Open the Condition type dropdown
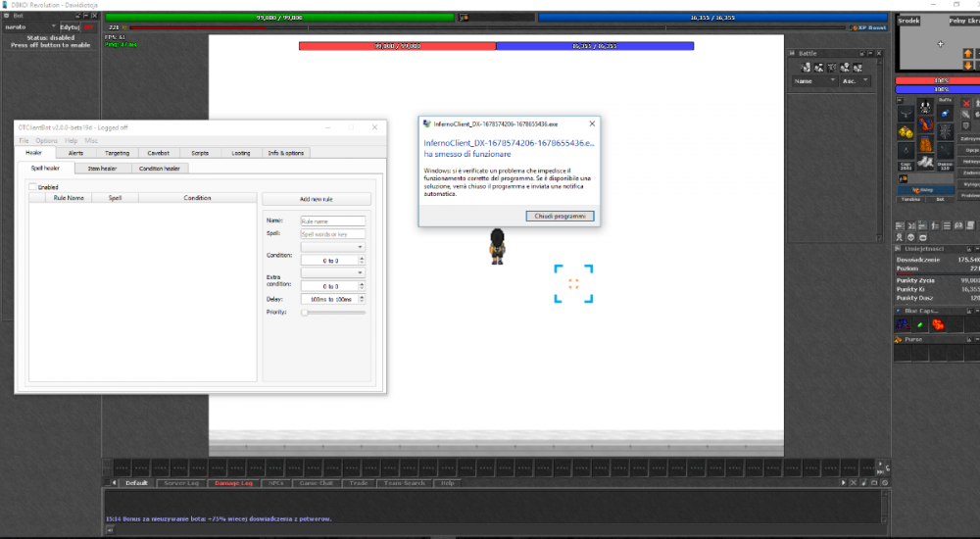This screenshot has width=980, height=539. click(332, 247)
